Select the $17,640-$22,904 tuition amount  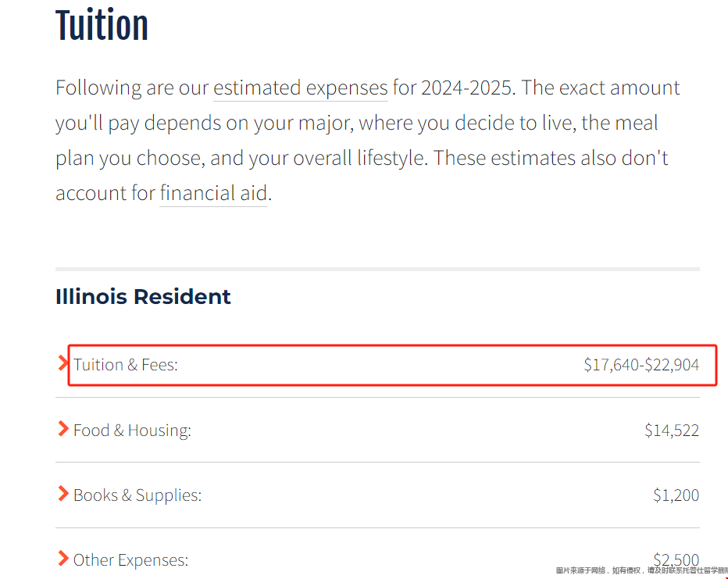(x=641, y=365)
